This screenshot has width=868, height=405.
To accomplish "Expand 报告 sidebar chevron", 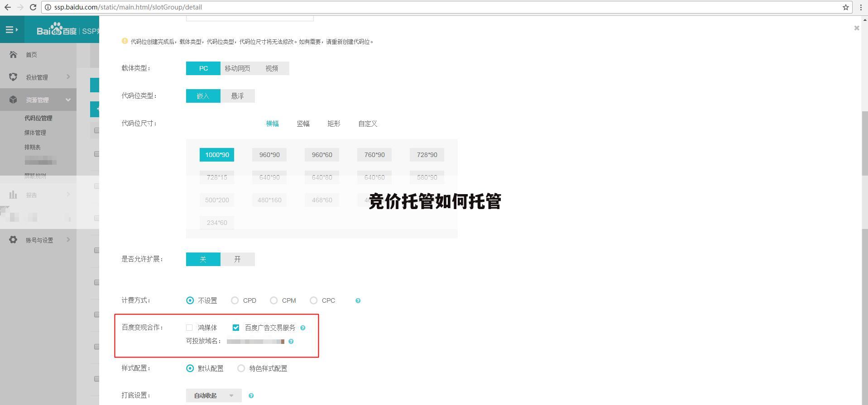I will [68, 194].
